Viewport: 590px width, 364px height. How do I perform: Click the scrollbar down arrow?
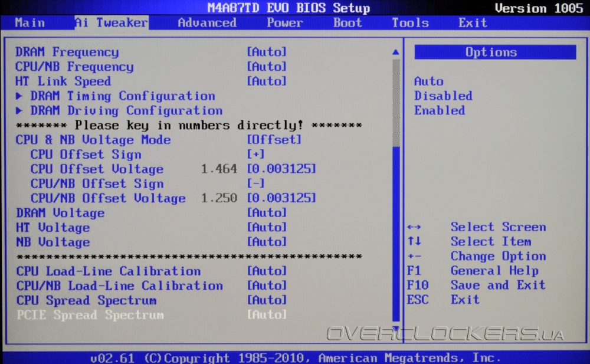click(x=395, y=328)
